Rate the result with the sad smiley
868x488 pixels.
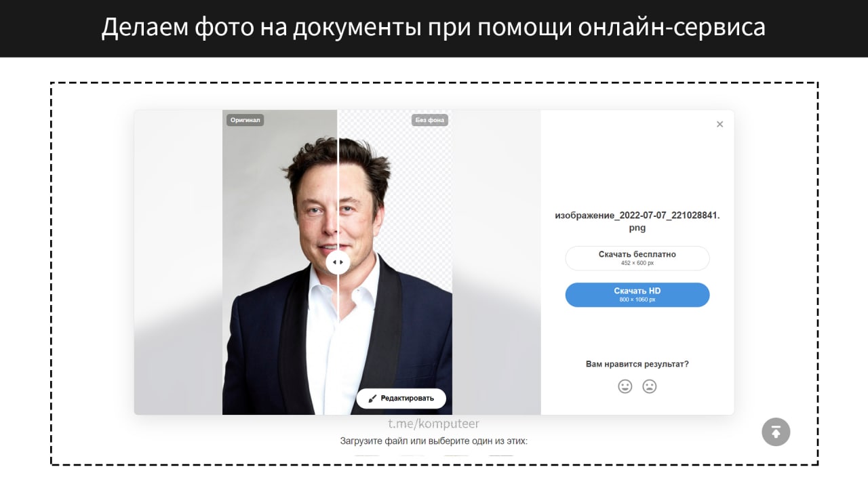tap(650, 386)
